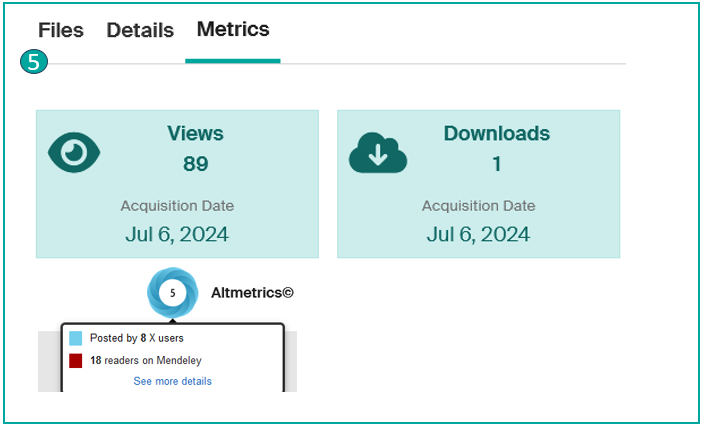Select the Metrics tab
This screenshot has height=427, width=703.
pyautogui.click(x=233, y=30)
